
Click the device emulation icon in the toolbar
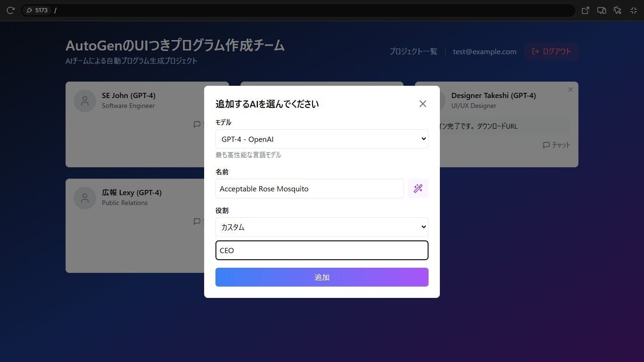(x=602, y=10)
